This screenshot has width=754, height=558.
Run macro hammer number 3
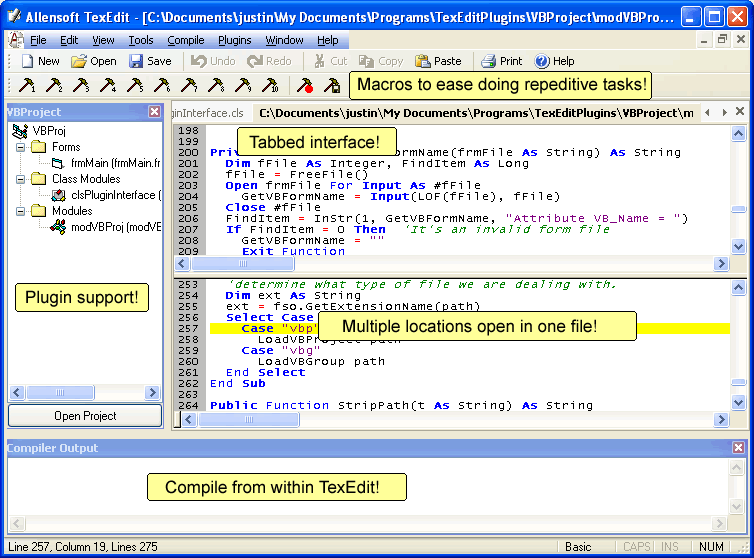81,85
